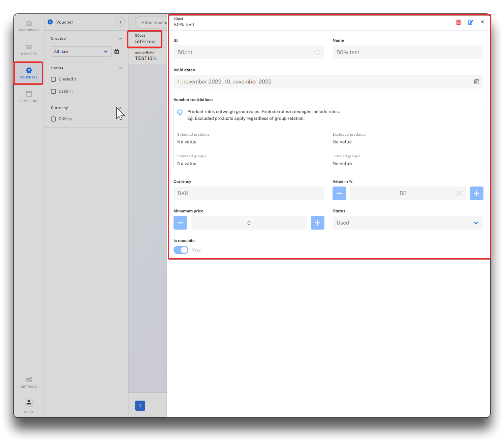Open the All time created dropdown
Image resolution: width=504 pixels, height=442 pixels.
coord(81,52)
